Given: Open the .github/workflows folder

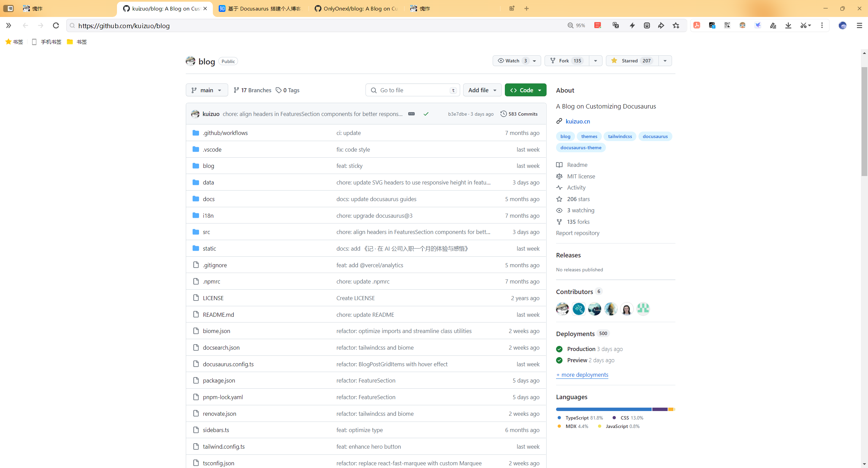Looking at the screenshot, I should click(x=225, y=133).
